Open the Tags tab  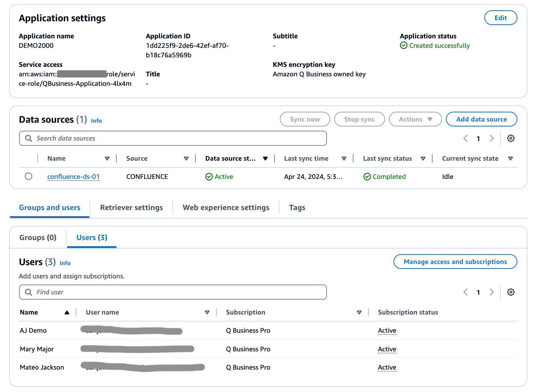pos(297,207)
